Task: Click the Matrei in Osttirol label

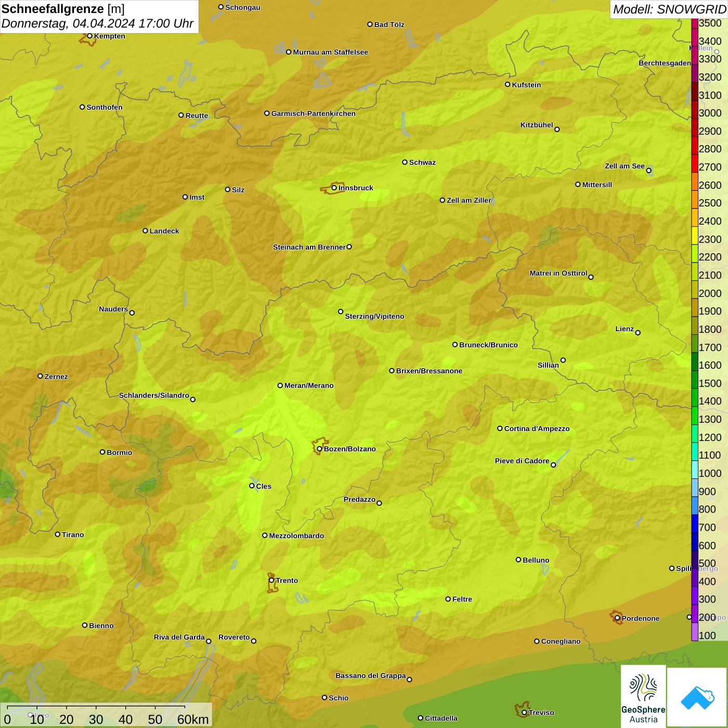Action: point(558,273)
